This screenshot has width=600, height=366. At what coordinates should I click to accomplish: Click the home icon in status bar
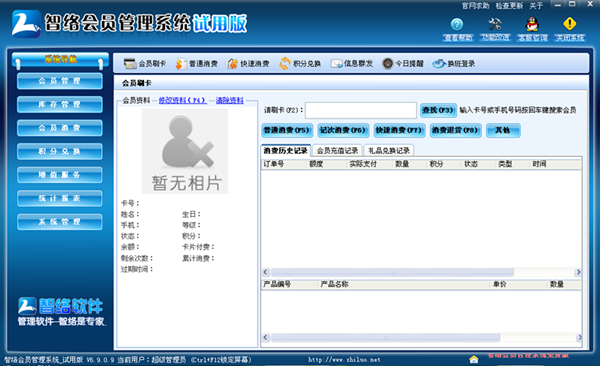[x=474, y=359]
